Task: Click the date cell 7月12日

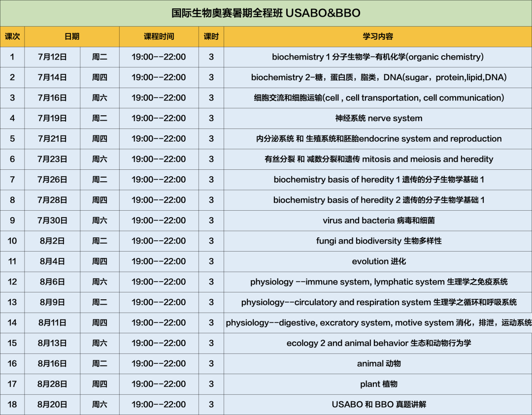Action: 52,57
